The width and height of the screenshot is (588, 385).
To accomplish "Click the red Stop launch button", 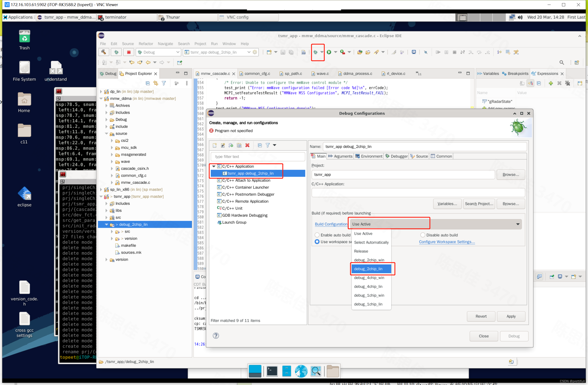I will coord(129,52).
